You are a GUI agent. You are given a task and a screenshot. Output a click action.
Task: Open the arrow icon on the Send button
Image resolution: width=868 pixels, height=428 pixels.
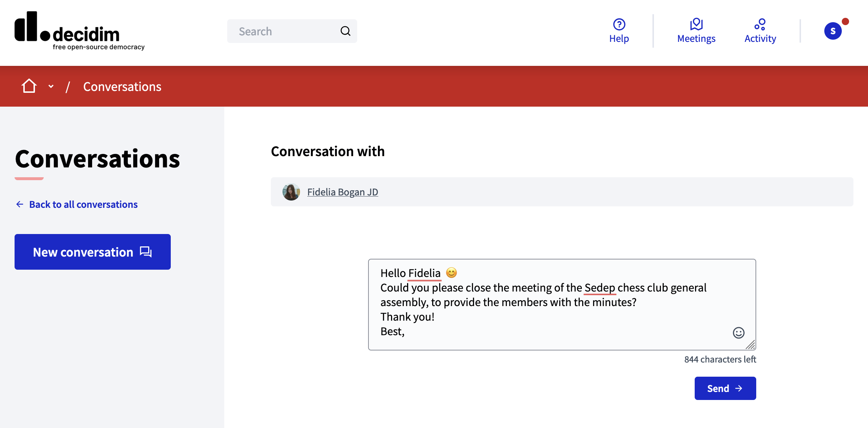[x=739, y=388]
